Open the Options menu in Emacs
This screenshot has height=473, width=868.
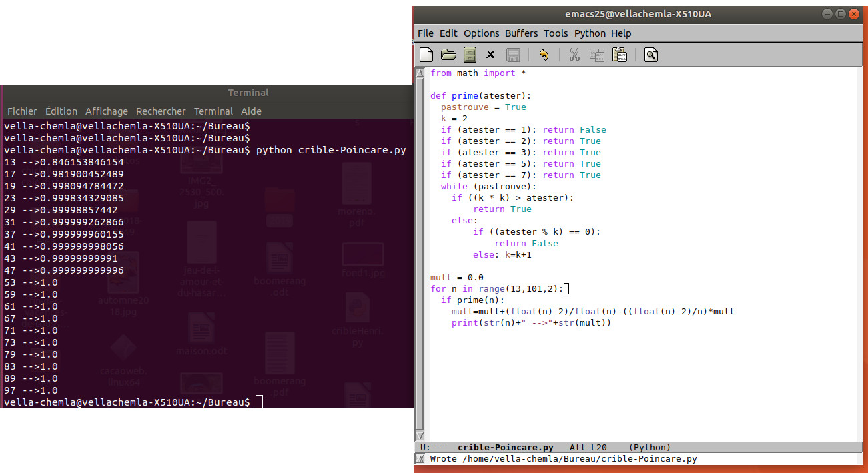click(481, 33)
